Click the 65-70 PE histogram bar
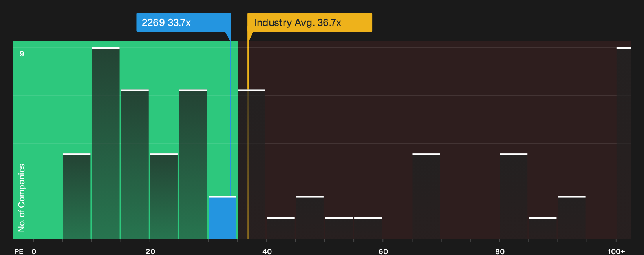Image resolution: width=644 pixels, height=255 pixels. point(426,196)
